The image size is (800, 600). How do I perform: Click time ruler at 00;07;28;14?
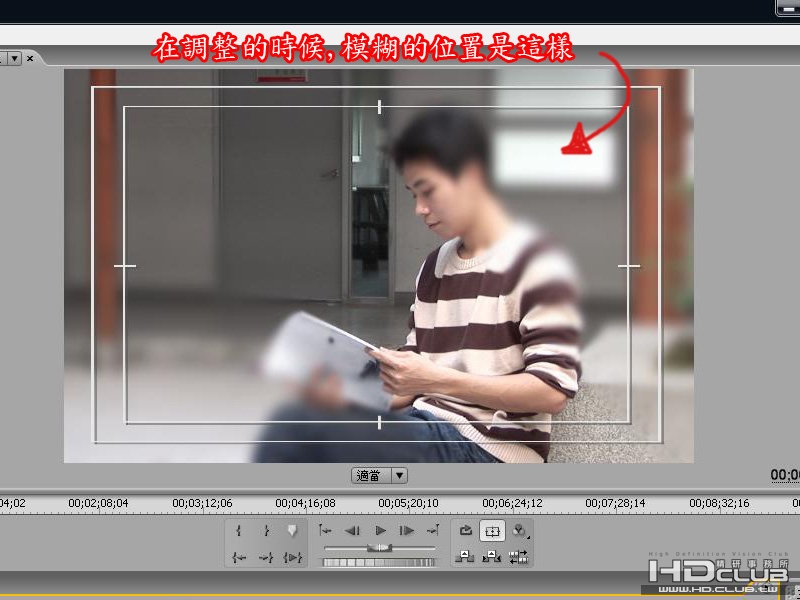coord(615,503)
